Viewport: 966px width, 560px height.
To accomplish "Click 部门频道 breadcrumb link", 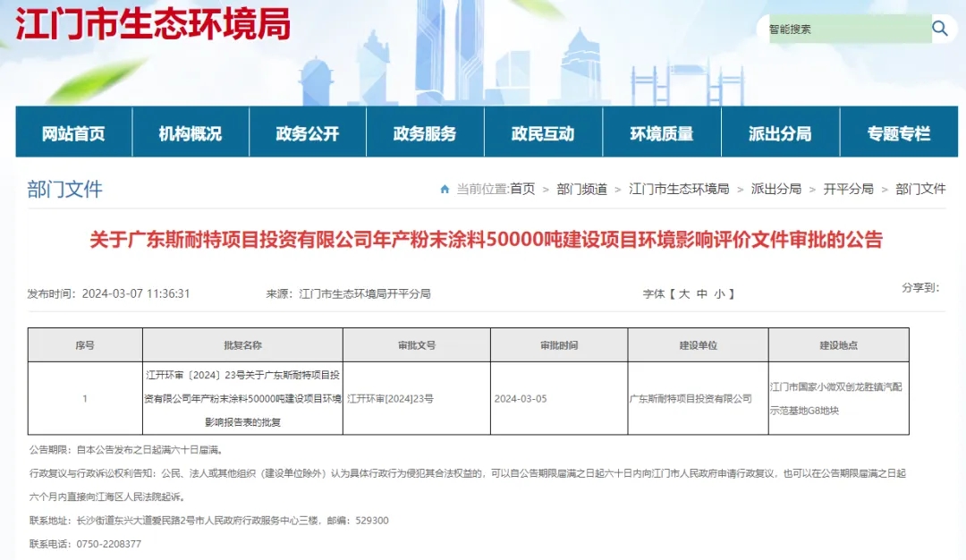I will click(x=581, y=189).
